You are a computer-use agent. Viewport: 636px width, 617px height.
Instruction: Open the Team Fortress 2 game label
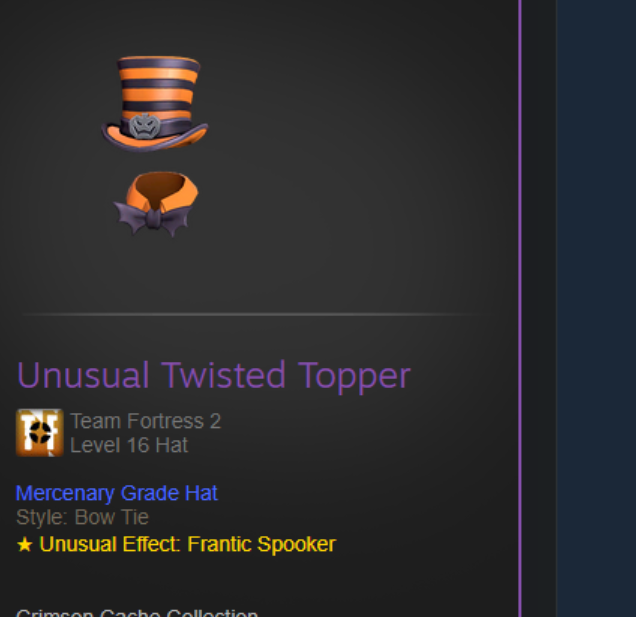pos(146,421)
